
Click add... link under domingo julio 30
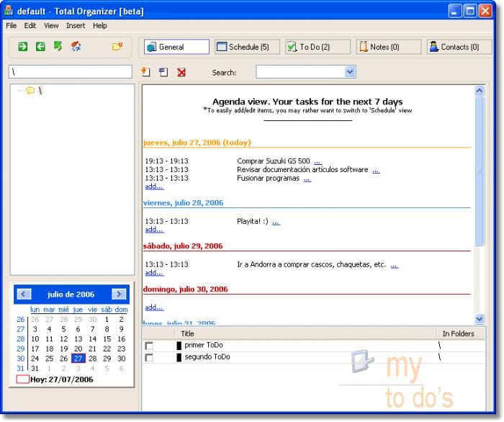coord(154,307)
